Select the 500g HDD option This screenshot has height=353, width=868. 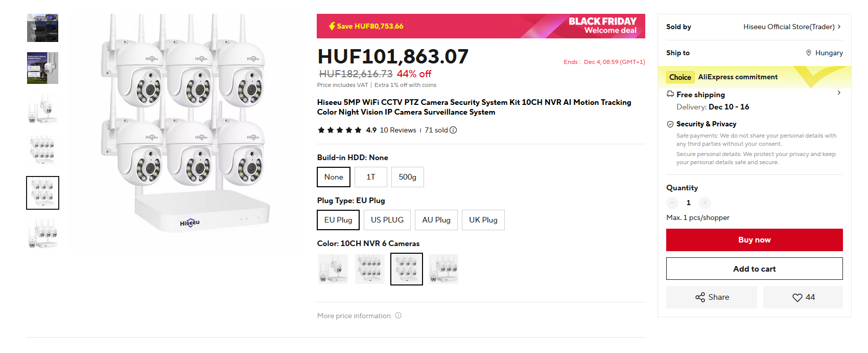(x=408, y=177)
